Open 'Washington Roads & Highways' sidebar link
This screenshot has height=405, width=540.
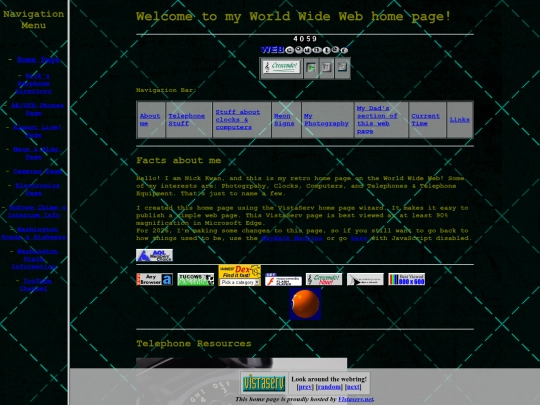(x=34, y=233)
